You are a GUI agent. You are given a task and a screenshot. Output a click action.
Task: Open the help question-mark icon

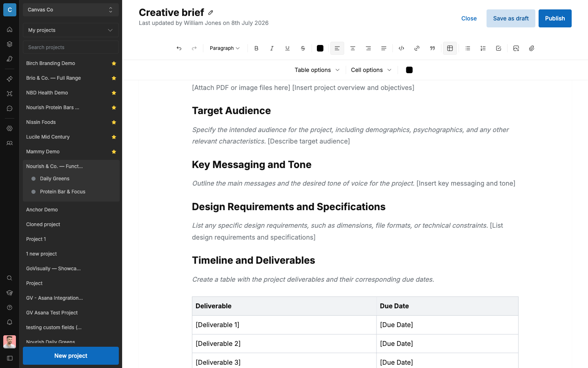[x=10, y=307]
